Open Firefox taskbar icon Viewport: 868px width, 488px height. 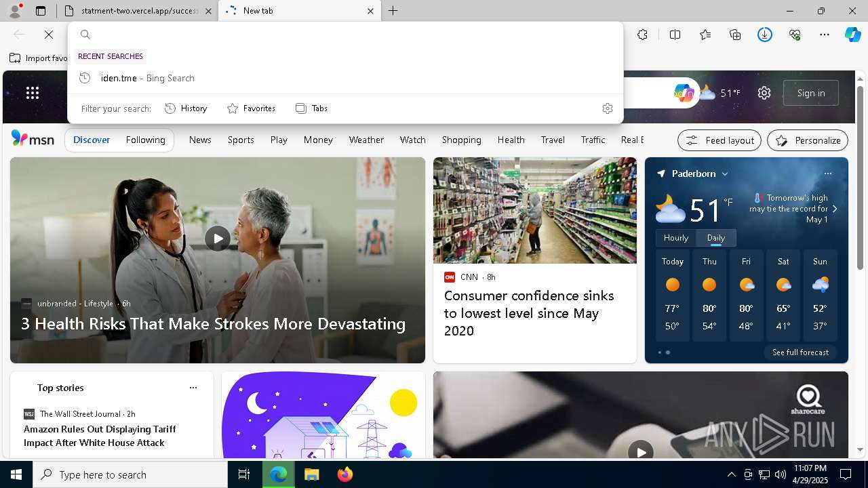pos(345,474)
